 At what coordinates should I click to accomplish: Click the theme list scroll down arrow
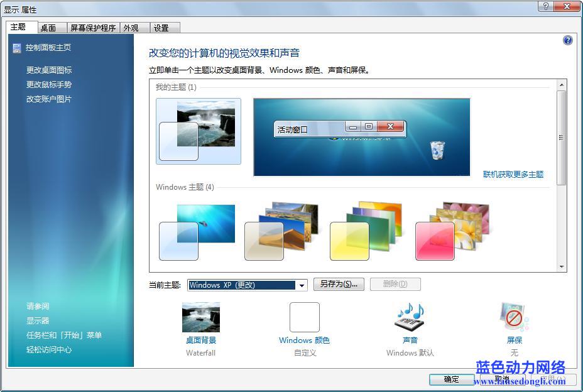[562, 267]
